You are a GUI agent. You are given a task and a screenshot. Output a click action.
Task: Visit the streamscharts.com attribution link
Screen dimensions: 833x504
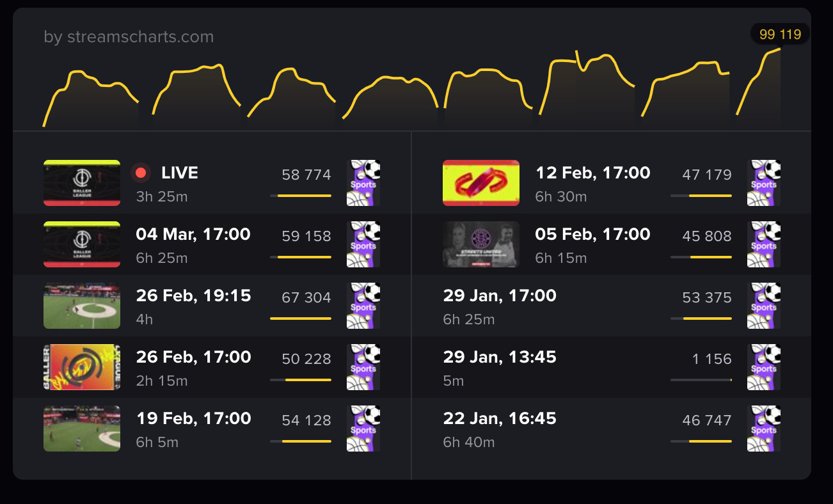tap(129, 37)
